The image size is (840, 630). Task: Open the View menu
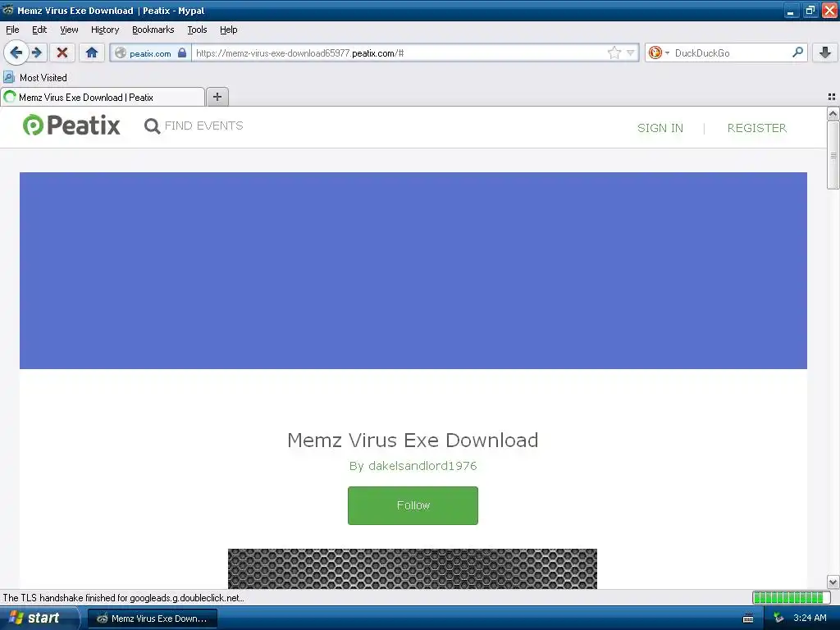[x=69, y=30]
